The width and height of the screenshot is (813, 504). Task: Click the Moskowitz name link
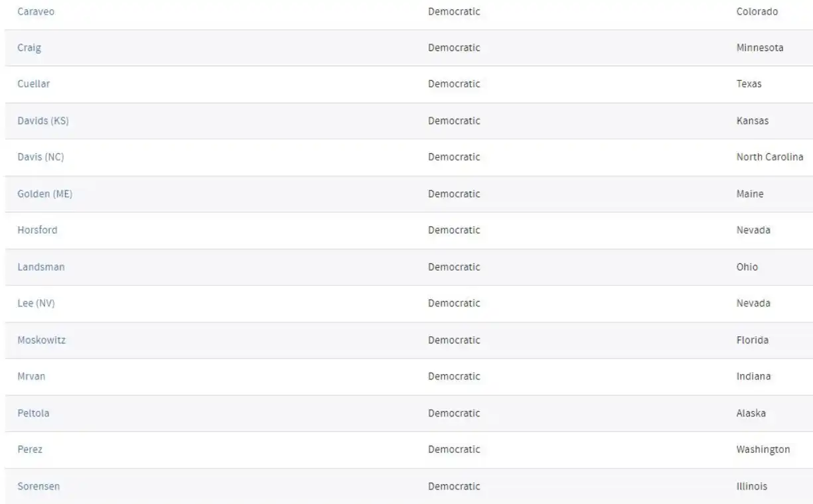42,340
